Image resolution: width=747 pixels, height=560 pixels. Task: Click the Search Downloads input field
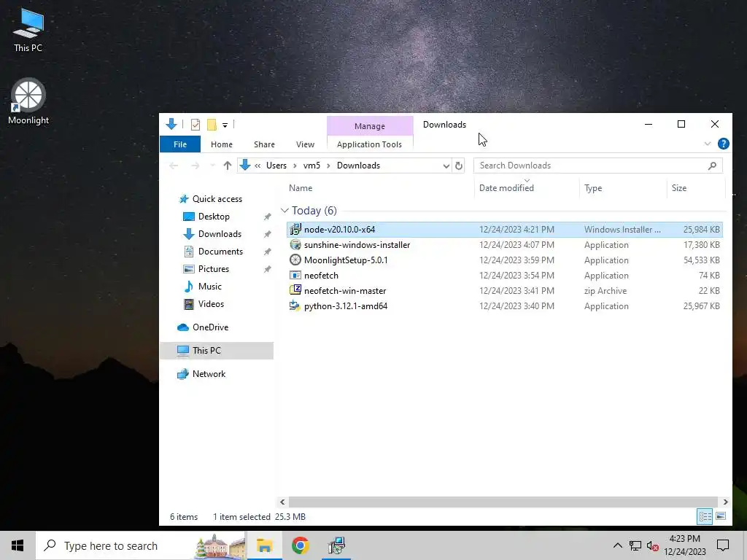(x=591, y=166)
